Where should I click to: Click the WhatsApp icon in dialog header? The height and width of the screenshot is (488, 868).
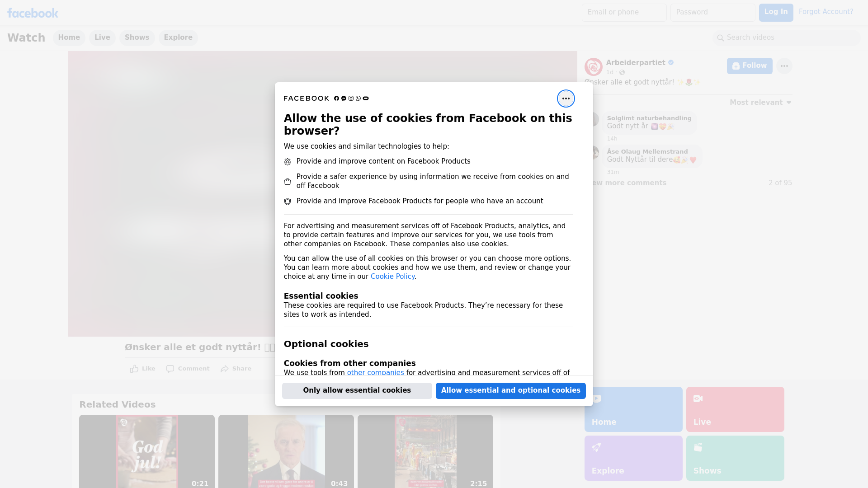(x=358, y=99)
